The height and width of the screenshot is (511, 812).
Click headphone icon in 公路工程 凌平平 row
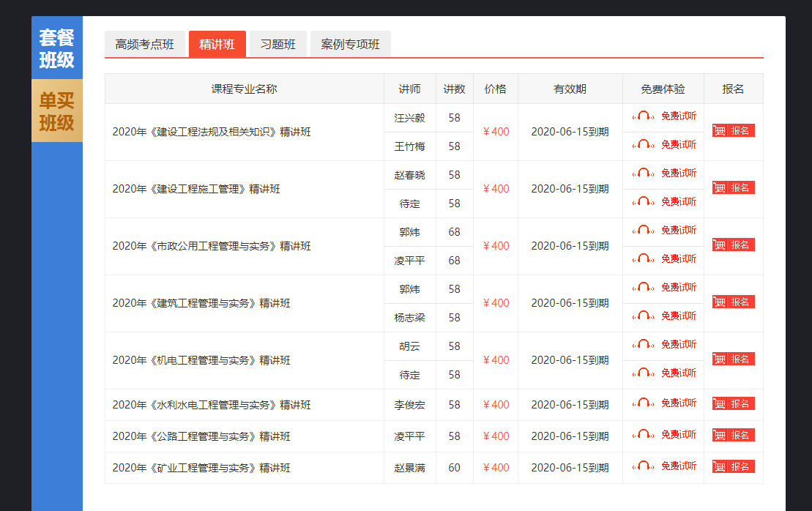[643, 434]
